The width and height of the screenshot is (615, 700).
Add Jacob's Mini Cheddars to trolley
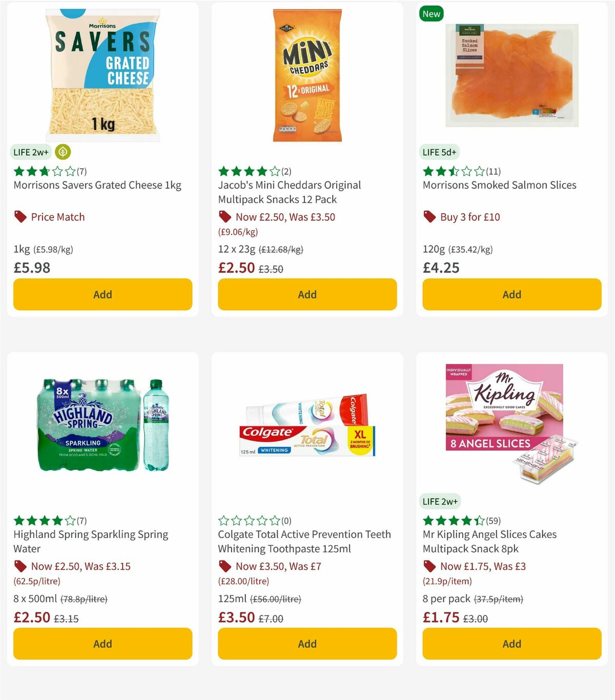(307, 295)
